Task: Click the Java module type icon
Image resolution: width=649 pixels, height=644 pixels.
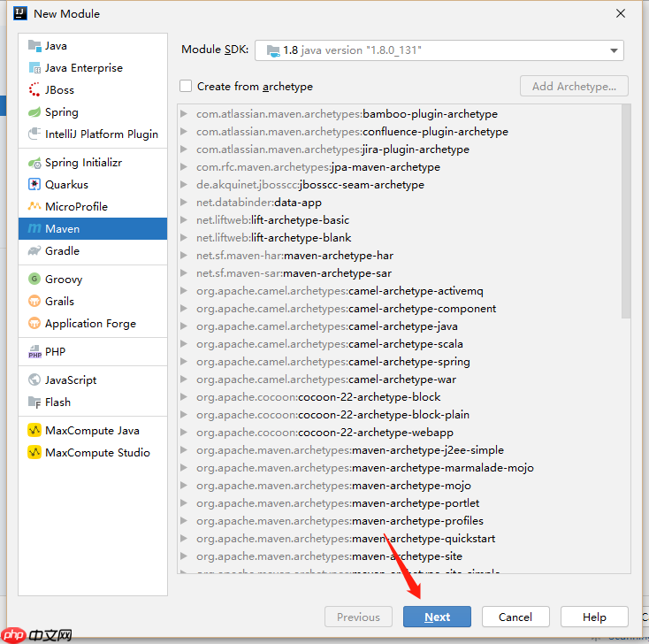Action: pos(34,45)
